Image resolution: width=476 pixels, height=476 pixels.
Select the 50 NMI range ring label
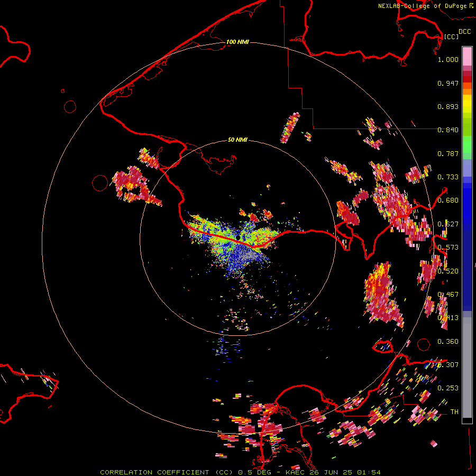[237, 140]
